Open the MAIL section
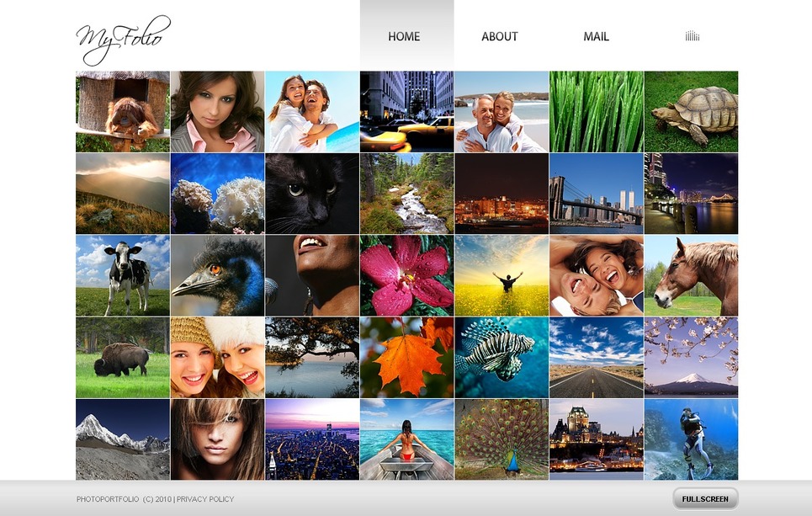The image size is (812, 516). point(596,37)
